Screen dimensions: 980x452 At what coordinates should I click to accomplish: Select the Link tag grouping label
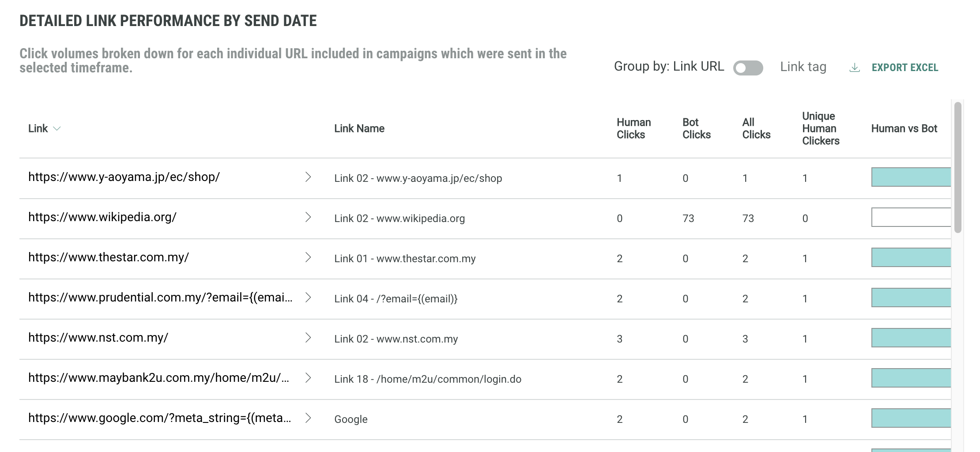[803, 67]
